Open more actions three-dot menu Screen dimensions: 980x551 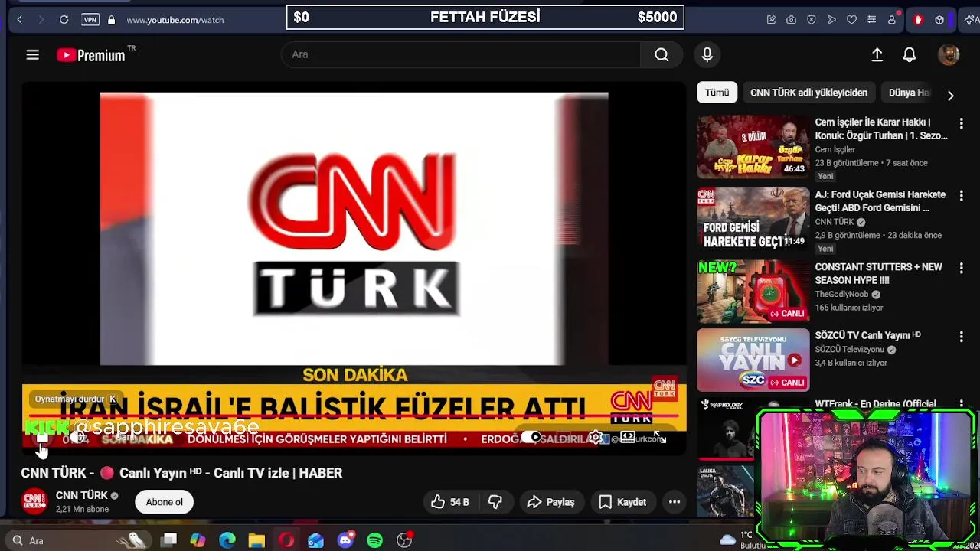coord(675,502)
